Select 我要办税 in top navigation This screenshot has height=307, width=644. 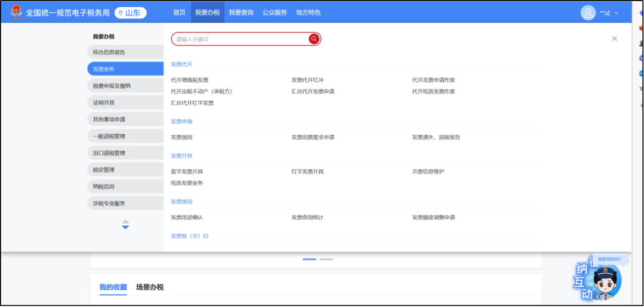pos(208,13)
